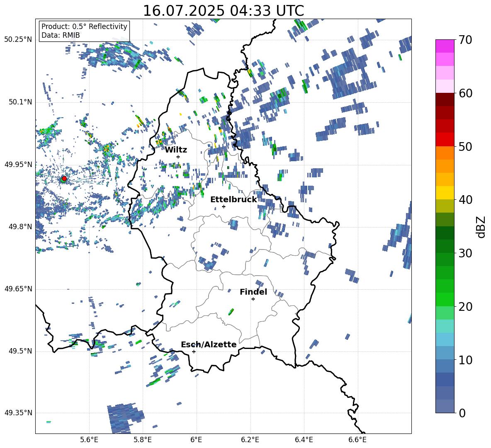Click the cross marker below Esch/Alzette
The height and width of the screenshot is (448, 491).
[x=194, y=351]
